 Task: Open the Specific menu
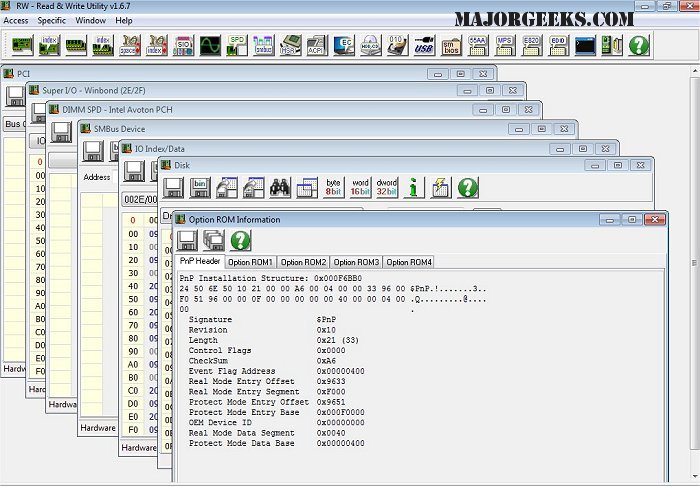click(52, 20)
